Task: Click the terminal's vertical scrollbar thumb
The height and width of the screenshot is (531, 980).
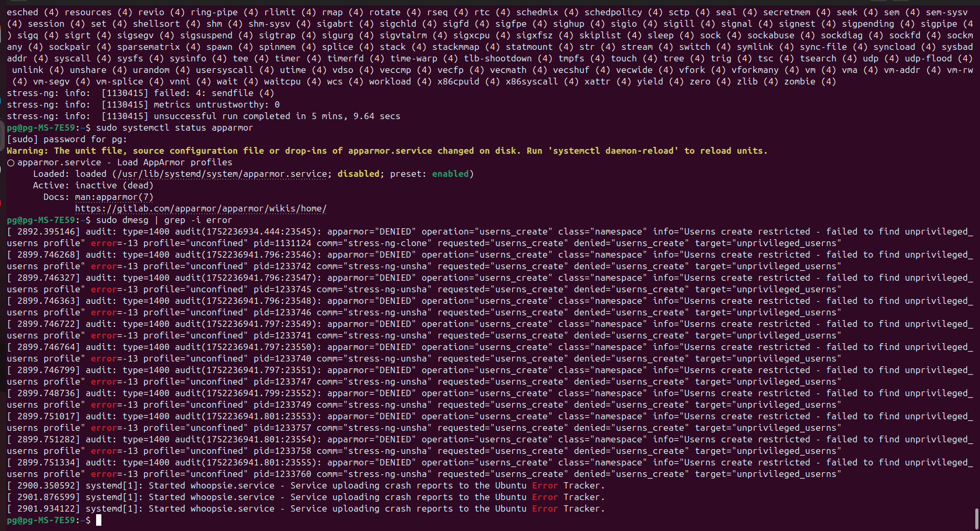Action: [x=976, y=518]
